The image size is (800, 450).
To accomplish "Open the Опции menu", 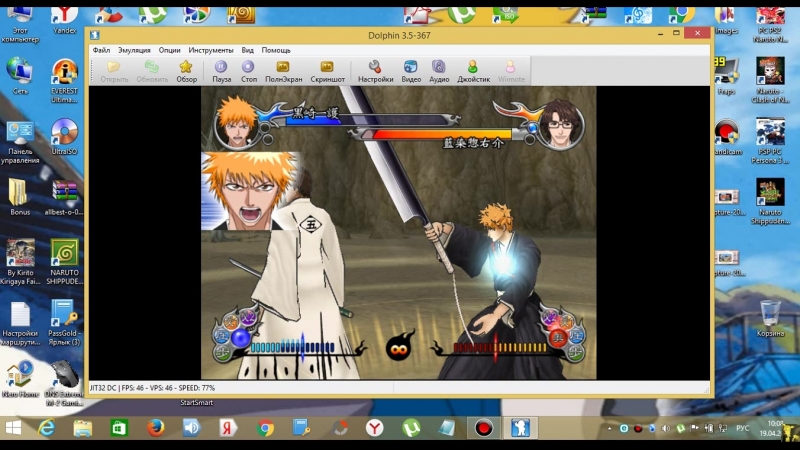I will coord(169,50).
